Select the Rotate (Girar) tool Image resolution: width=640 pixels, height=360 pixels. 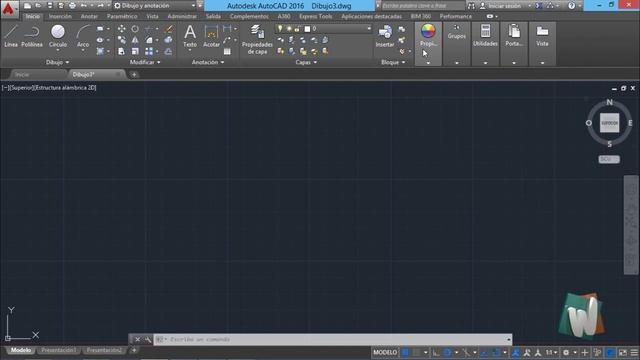coord(135,29)
